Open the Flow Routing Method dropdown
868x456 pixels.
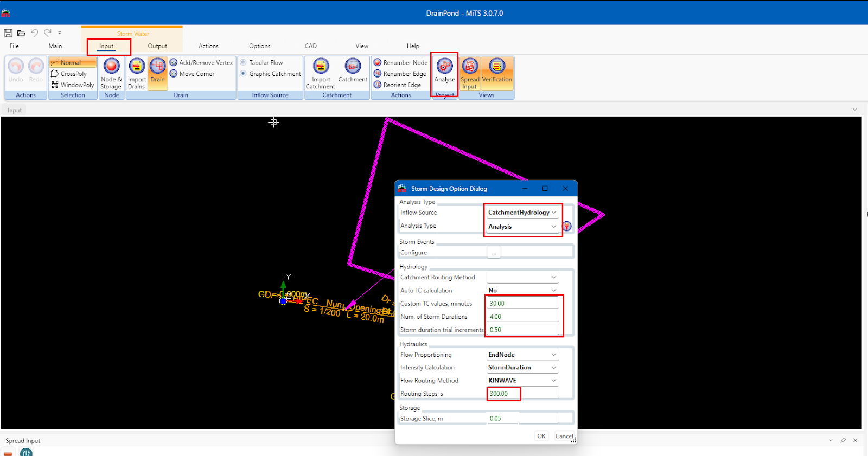click(x=522, y=380)
